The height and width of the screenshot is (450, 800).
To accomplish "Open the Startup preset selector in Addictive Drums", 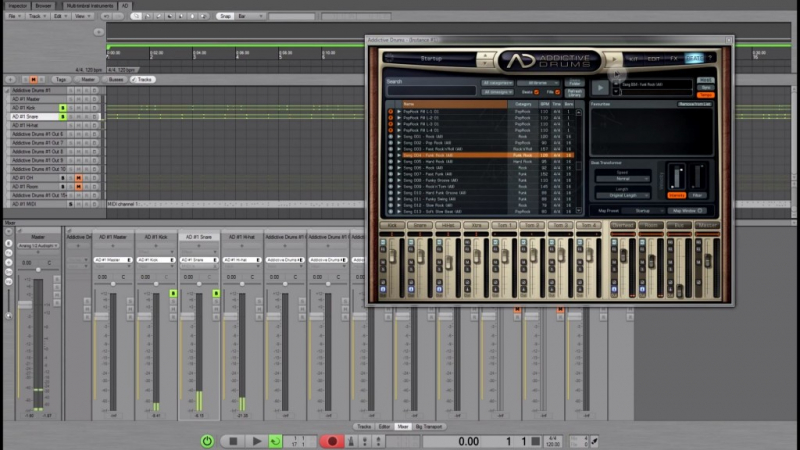I will (431, 59).
